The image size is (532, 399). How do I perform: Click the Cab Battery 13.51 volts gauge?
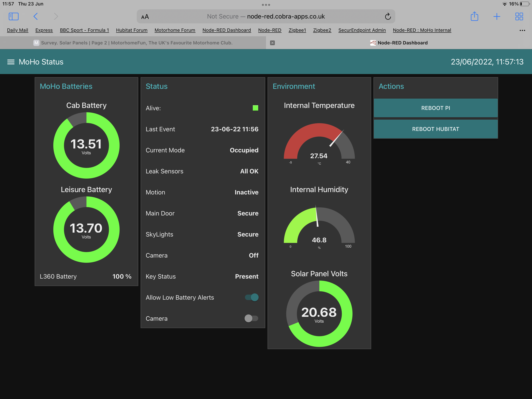coord(86,145)
